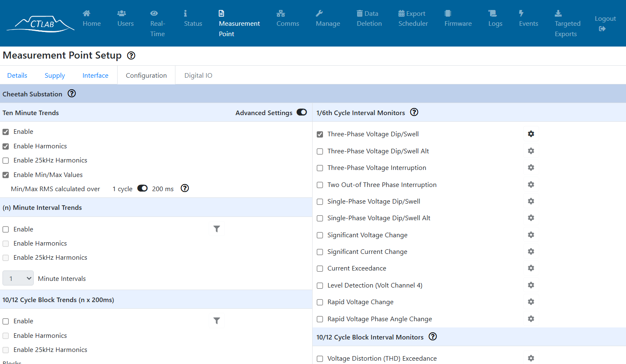Viewport: 626px width, 364px height.
Task: Open help icon next to Cheetah Substation
Action: [x=72, y=93]
